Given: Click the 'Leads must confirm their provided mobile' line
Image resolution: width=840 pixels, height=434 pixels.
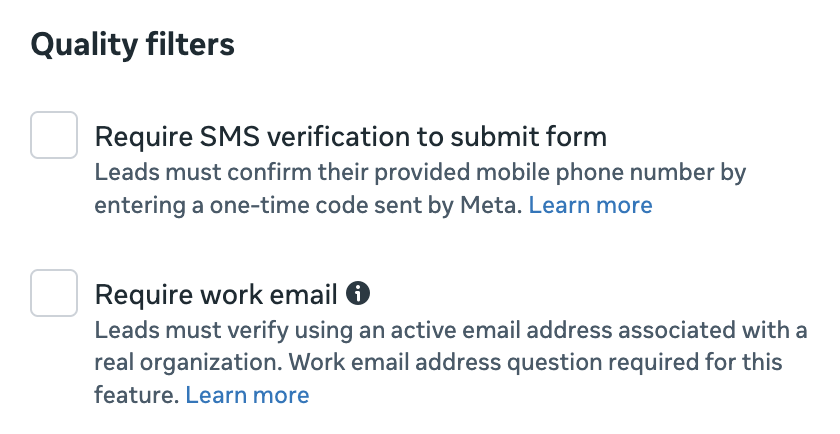Looking at the screenshot, I should tap(420, 172).
